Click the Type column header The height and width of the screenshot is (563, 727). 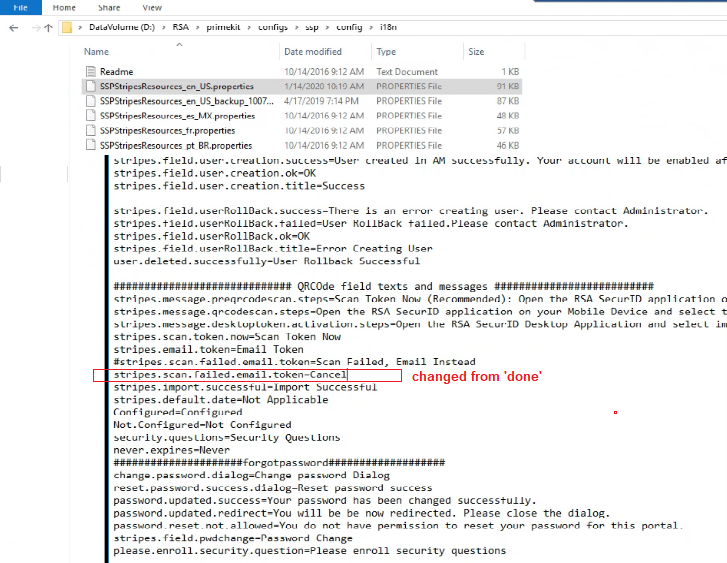pyautogui.click(x=386, y=52)
